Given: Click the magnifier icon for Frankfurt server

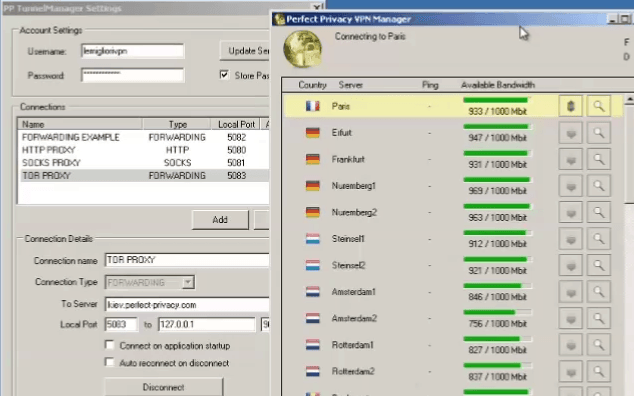Looking at the screenshot, I should click(599, 160).
